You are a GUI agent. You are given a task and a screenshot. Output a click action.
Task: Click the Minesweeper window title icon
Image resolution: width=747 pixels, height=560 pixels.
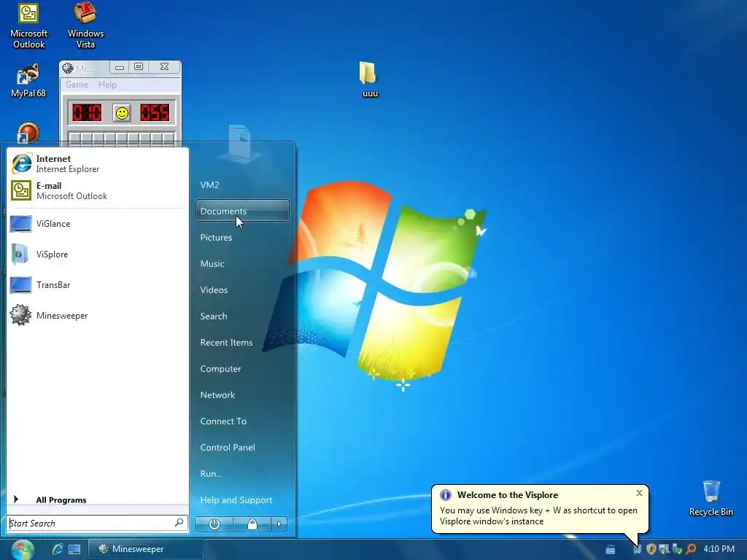click(68, 69)
